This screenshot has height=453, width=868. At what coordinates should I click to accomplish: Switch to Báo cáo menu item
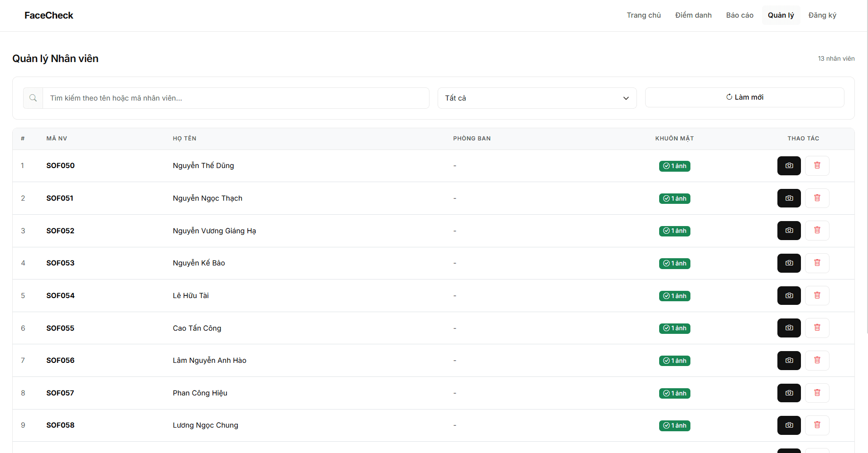coord(739,15)
